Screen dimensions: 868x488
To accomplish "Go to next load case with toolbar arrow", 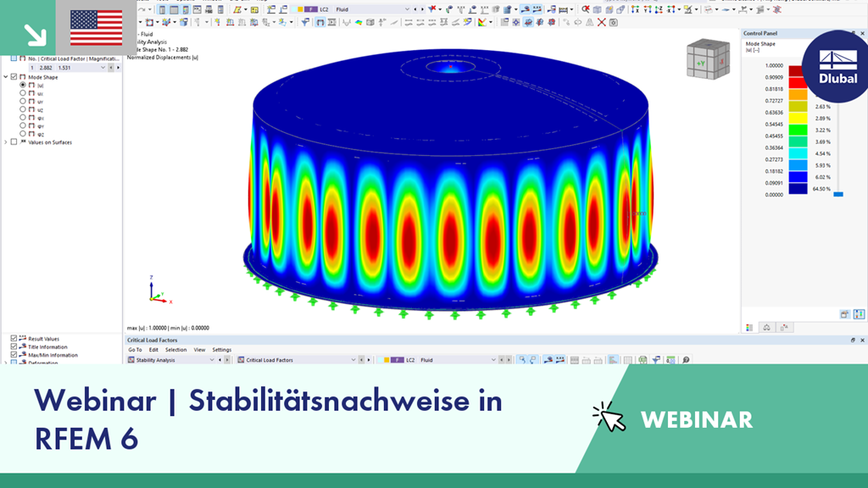I will (x=422, y=9).
